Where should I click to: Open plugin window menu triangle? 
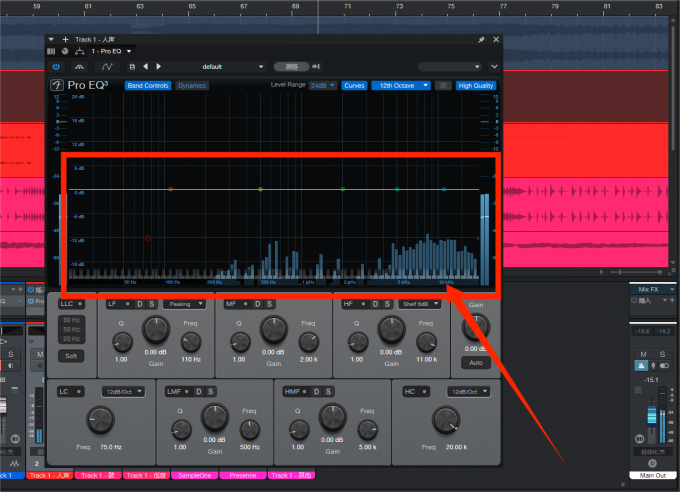coord(51,39)
